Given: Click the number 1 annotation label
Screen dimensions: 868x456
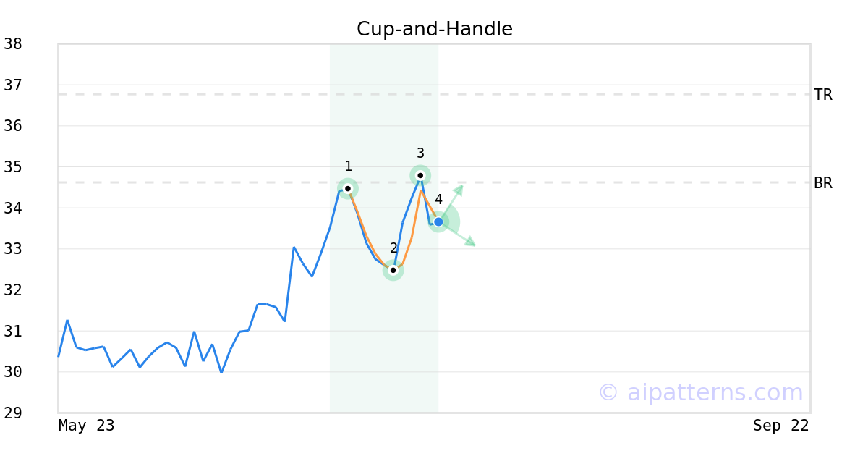Looking at the screenshot, I should tap(348, 166).
